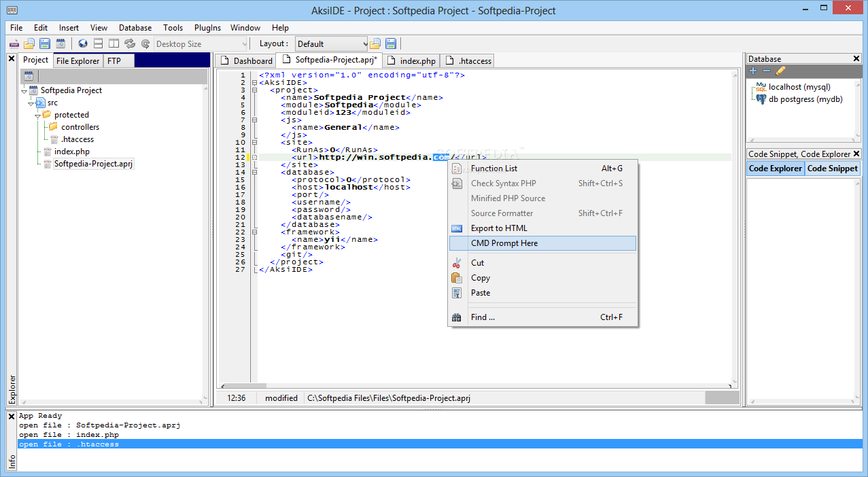Click the vertical split view icon
Viewport: 868px width, 477px height.
pos(114,44)
